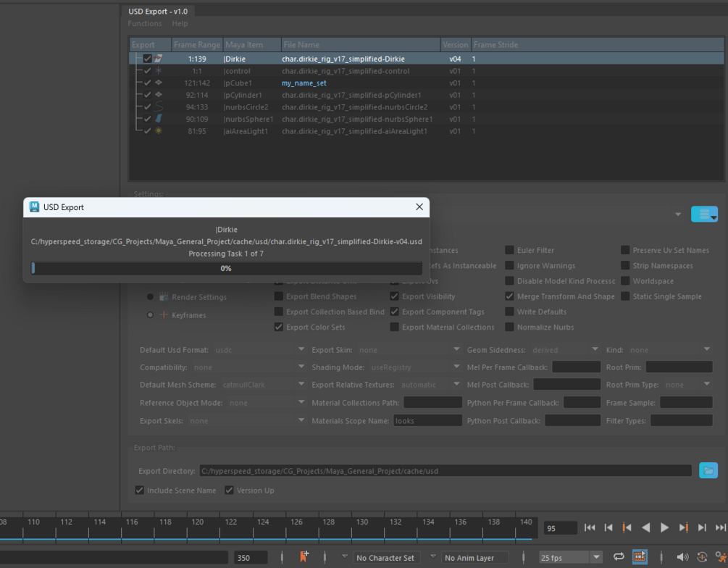
Task: Open the Root Prim Type dropdown
Action: pyautogui.click(x=687, y=385)
